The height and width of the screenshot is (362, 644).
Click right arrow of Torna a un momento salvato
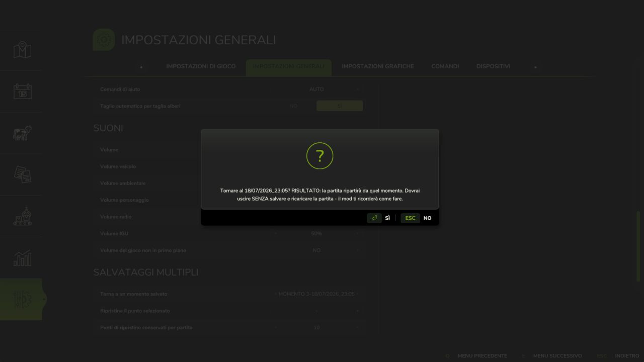click(358, 294)
